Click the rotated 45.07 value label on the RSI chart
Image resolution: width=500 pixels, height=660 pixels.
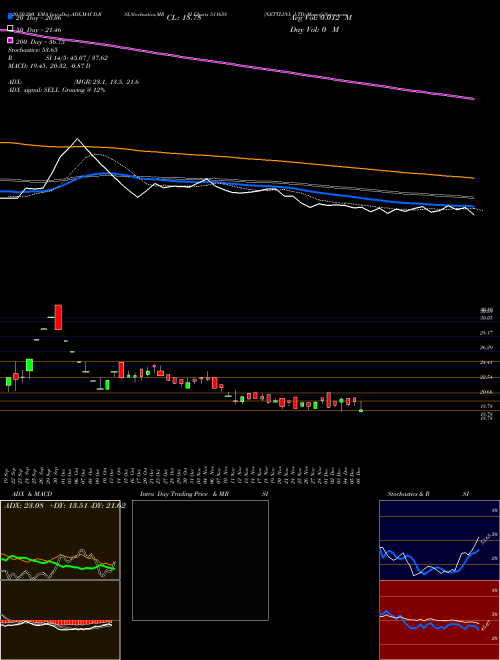(487, 625)
